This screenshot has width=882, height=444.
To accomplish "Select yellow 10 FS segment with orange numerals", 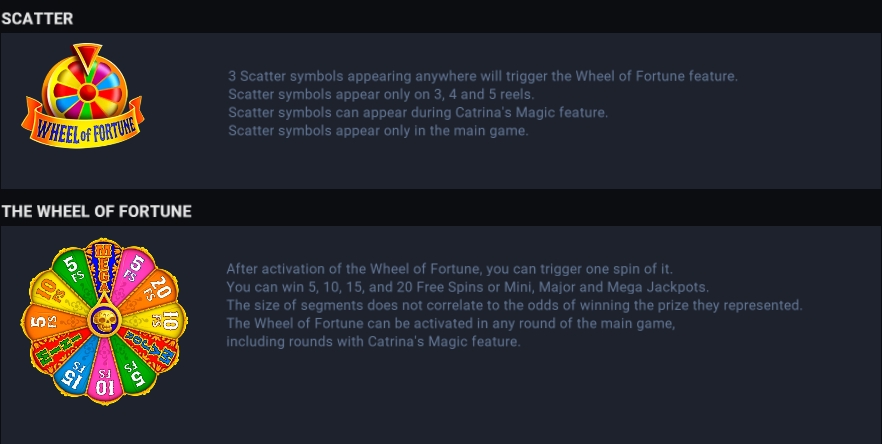I will (x=54, y=293).
